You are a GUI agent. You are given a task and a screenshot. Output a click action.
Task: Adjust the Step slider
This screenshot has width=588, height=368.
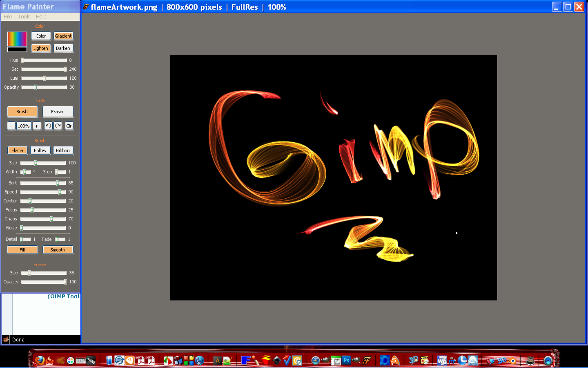60,172
